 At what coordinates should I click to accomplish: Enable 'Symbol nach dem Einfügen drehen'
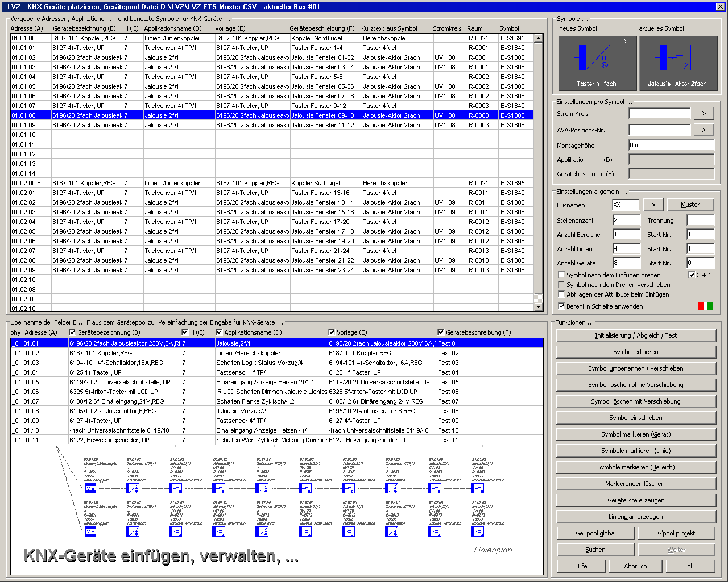click(x=561, y=275)
